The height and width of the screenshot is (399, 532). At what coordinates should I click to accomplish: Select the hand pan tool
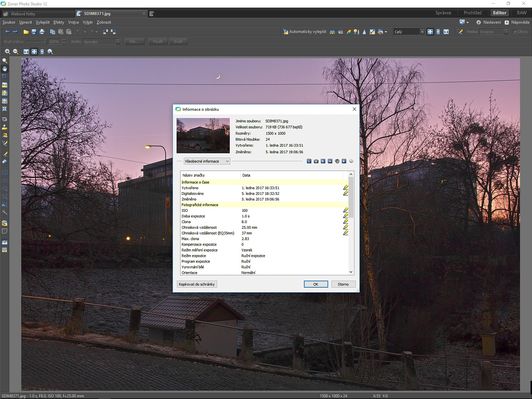[x=5, y=69]
